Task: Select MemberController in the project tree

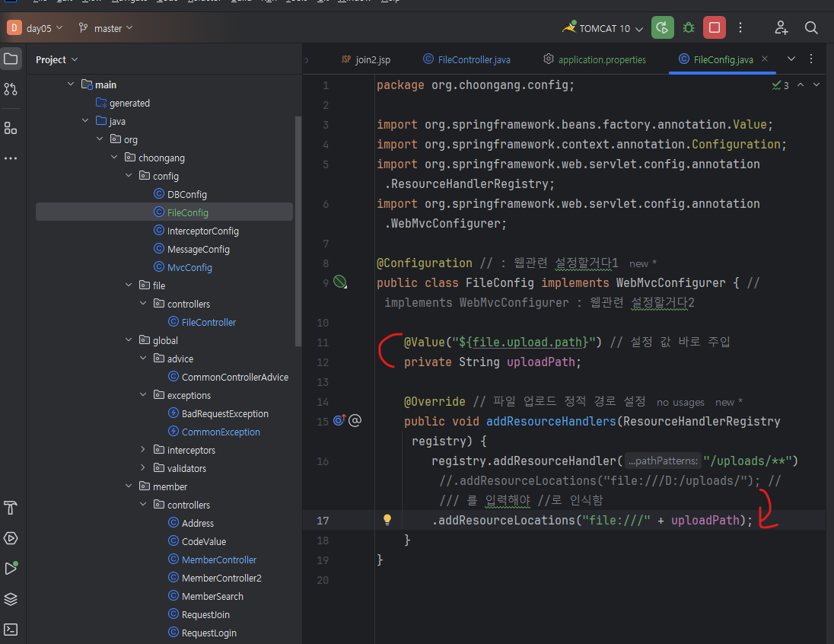Action: click(x=218, y=560)
